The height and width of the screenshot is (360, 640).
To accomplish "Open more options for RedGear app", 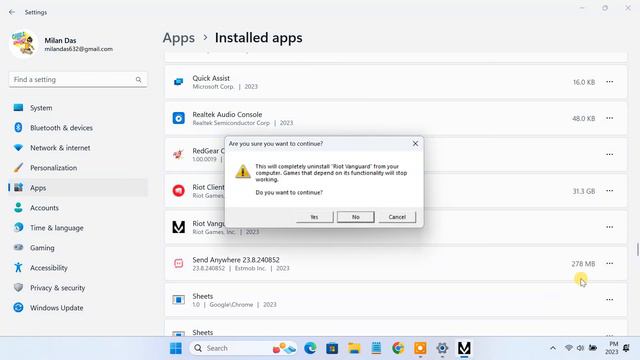I will click(x=609, y=154).
